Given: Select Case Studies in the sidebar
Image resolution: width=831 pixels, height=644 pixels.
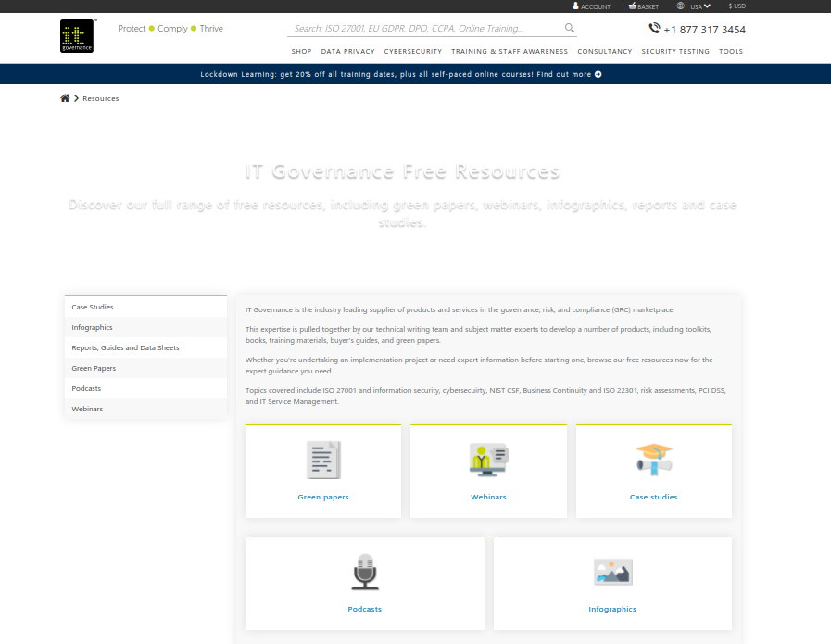Looking at the screenshot, I should 145,307.
